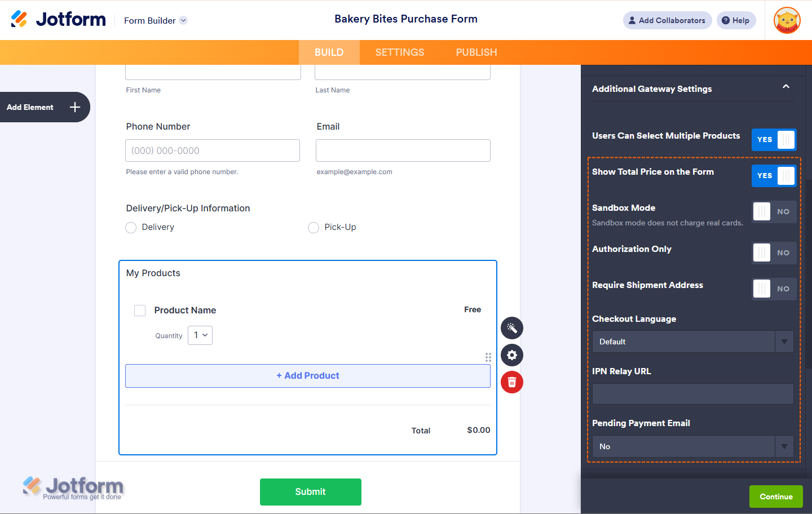Open the payment wizard wand icon
The height and width of the screenshot is (514, 812).
[512, 328]
